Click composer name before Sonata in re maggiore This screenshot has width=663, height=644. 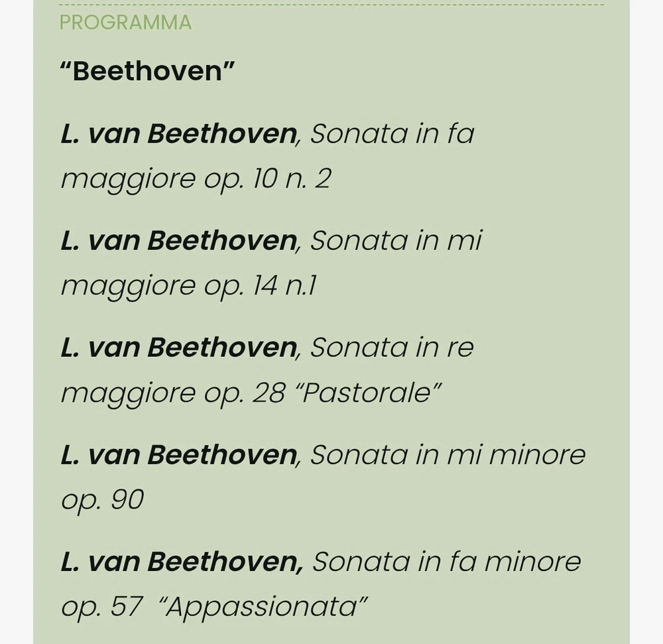tap(178, 348)
